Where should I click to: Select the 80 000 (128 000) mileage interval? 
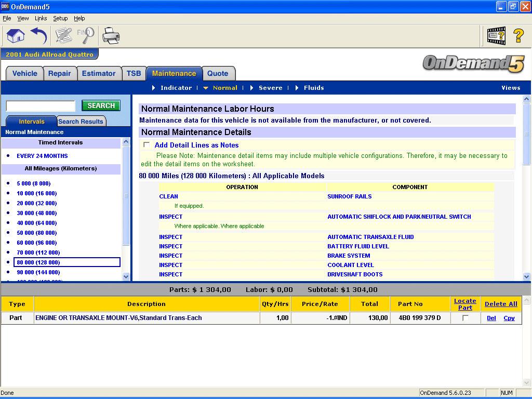[x=67, y=262]
